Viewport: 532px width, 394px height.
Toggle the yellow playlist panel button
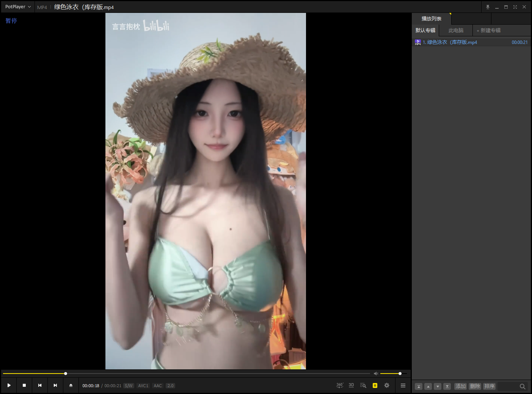(x=375, y=385)
